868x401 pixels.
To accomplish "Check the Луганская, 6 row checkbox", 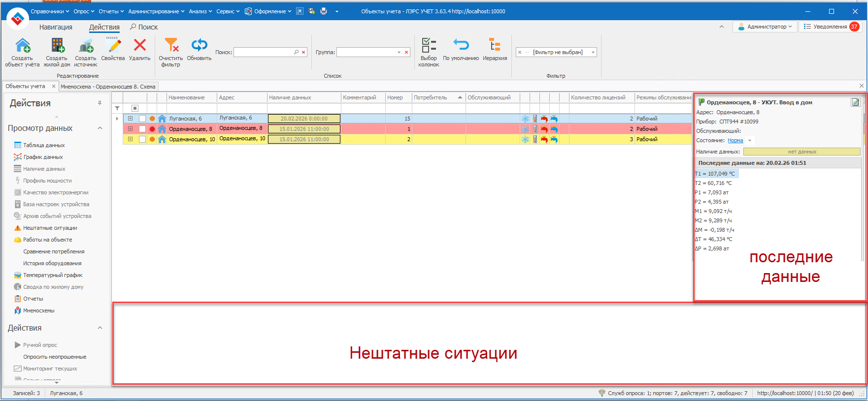I will 142,119.
